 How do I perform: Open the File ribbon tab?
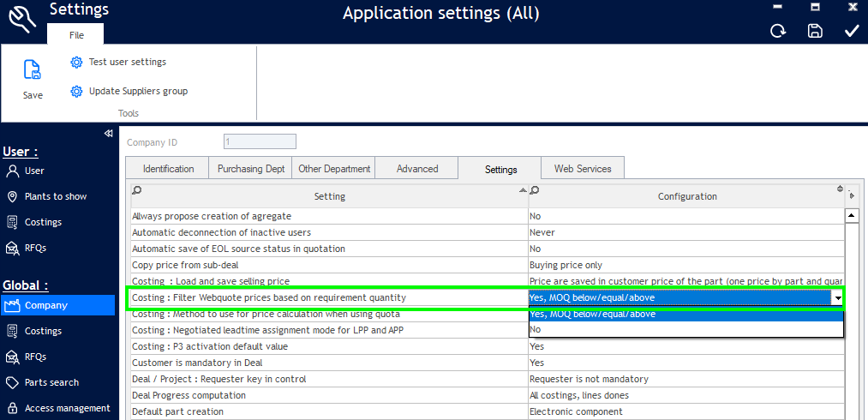tap(76, 35)
